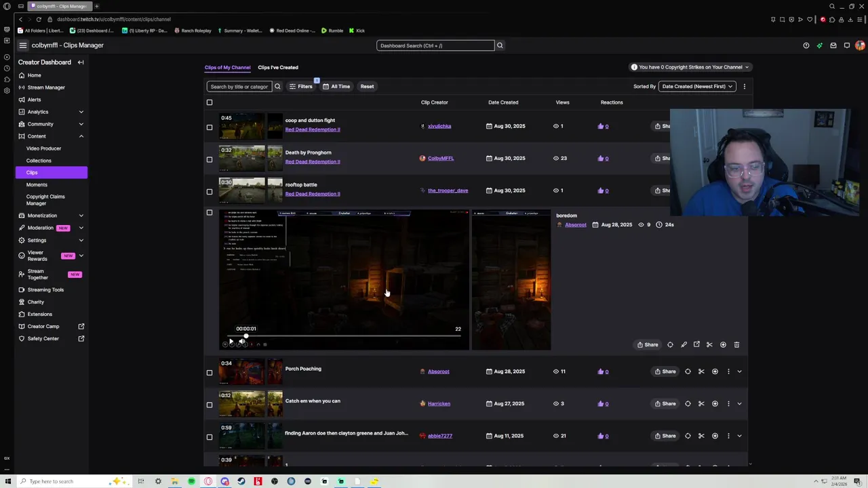Select Clips of My Channel tab
Image resolution: width=868 pixels, height=488 pixels.
pyautogui.click(x=227, y=67)
